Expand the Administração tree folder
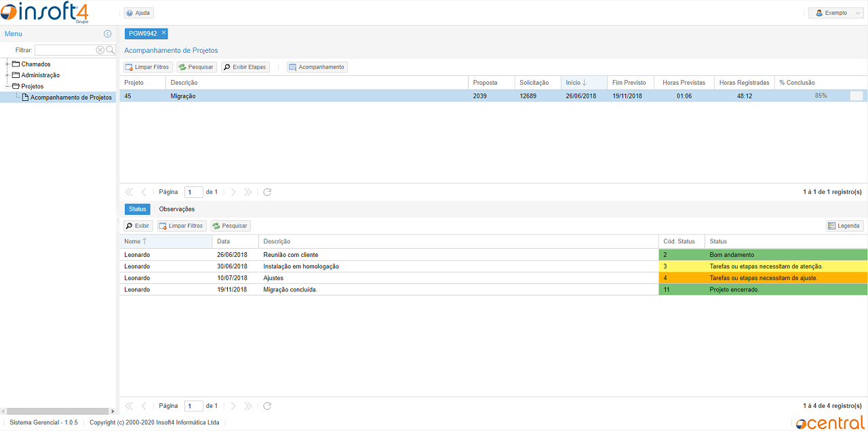 coord(7,75)
